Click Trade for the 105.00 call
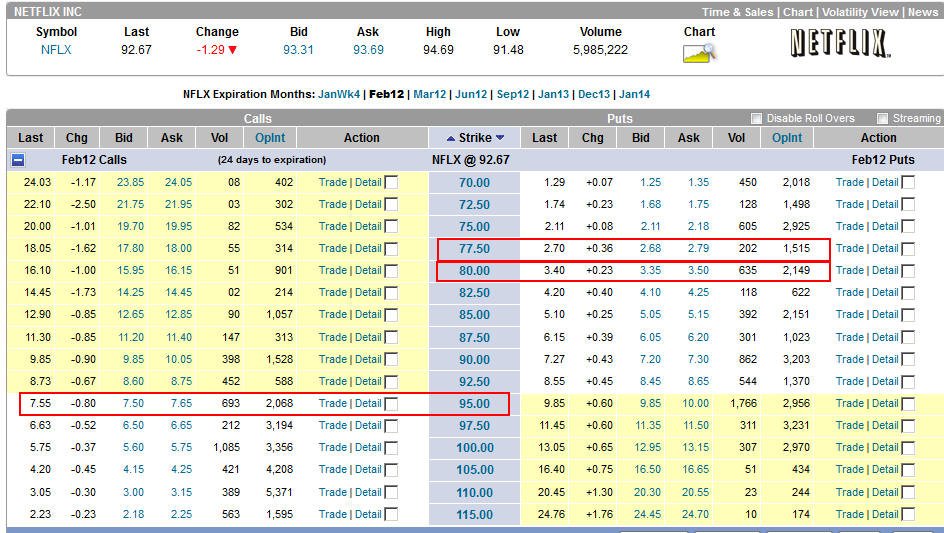Screen dimensions: 944x533 (x=333, y=470)
